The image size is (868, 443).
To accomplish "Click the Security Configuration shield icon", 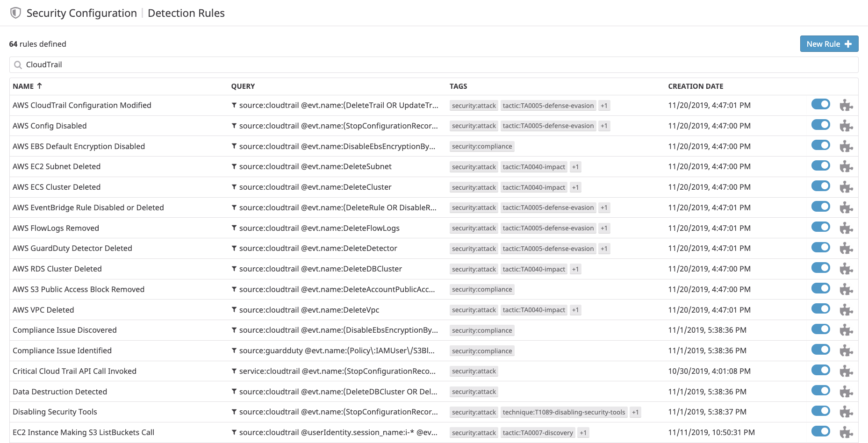I will [x=15, y=13].
